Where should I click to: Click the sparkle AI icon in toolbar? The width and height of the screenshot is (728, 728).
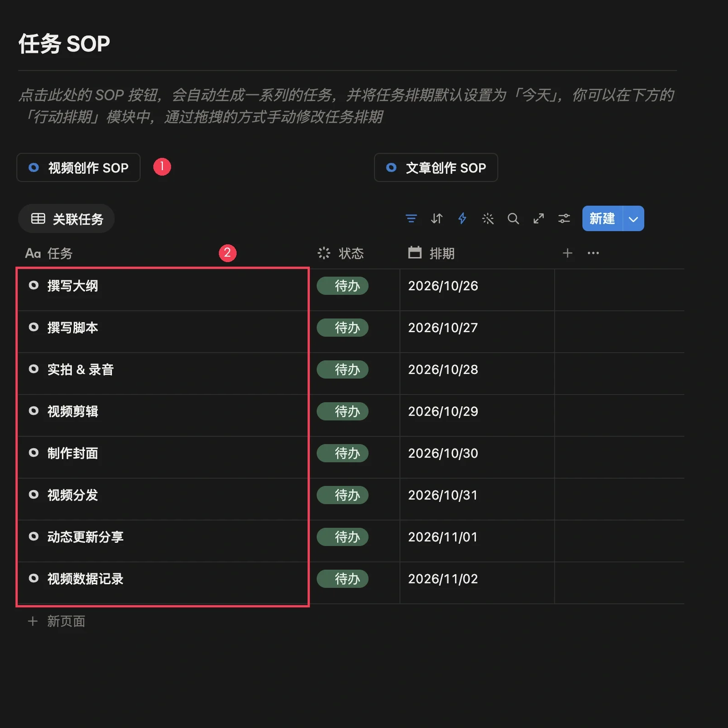(488, 219)
